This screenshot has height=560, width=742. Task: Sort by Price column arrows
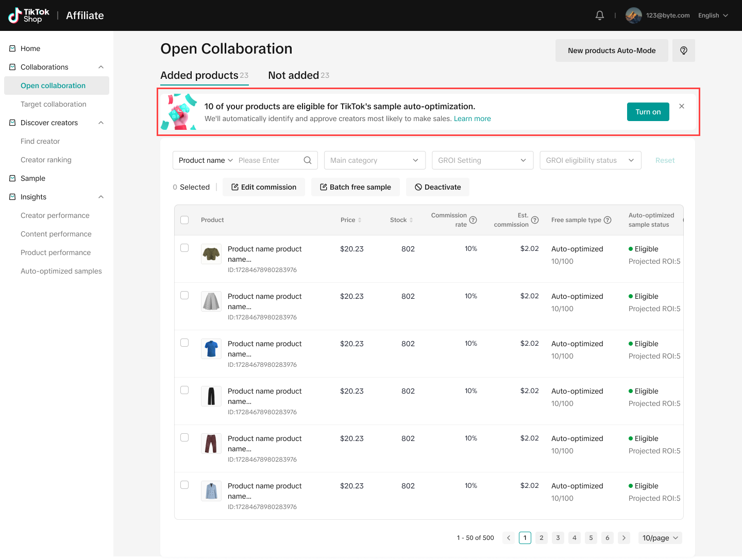(360, 220)
